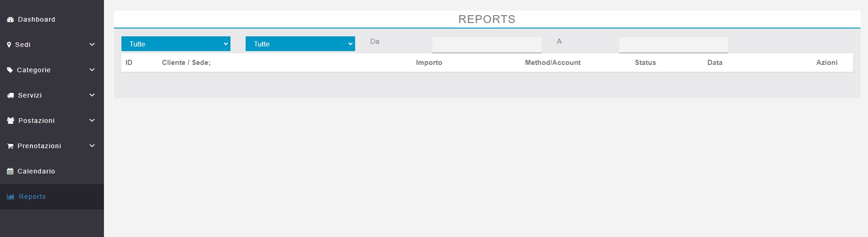Expand the Postazioni submenu chevron

92,121
